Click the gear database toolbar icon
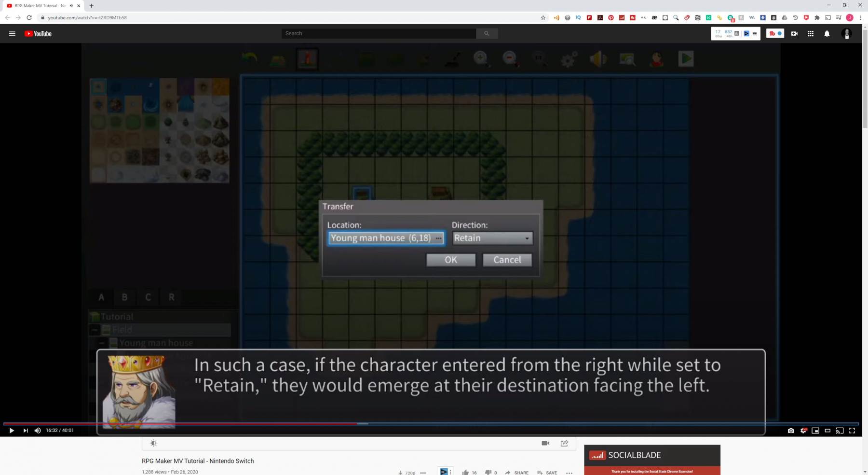Viewport: 868px width, 475px height. [569, 59]
